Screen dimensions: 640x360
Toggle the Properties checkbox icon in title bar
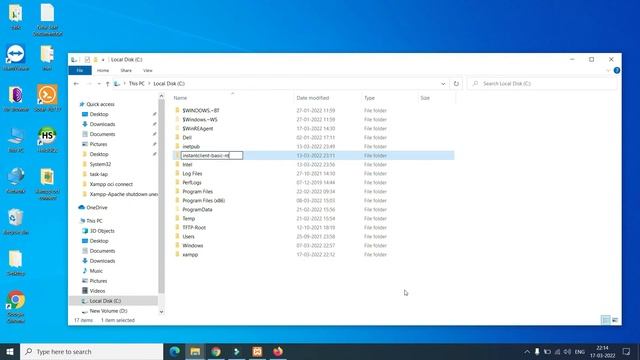coord(87,60)
